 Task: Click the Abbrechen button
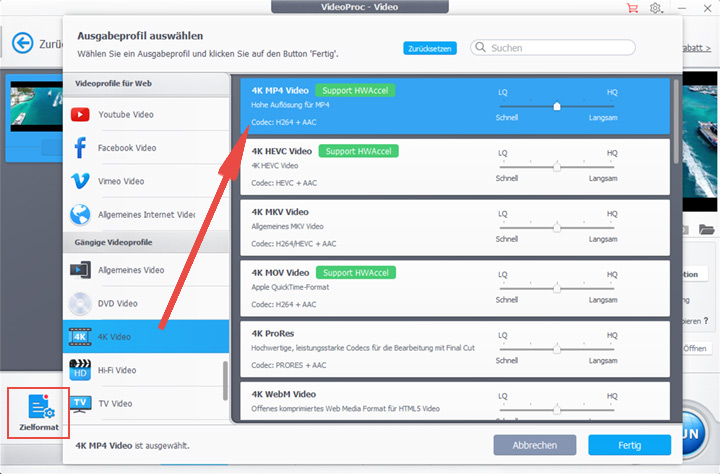pyautogui.click(x=535, y=445)
